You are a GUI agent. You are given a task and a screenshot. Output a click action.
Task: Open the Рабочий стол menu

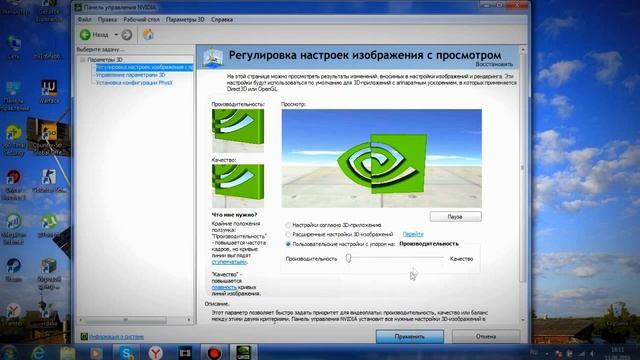click(x=141, y=19)
